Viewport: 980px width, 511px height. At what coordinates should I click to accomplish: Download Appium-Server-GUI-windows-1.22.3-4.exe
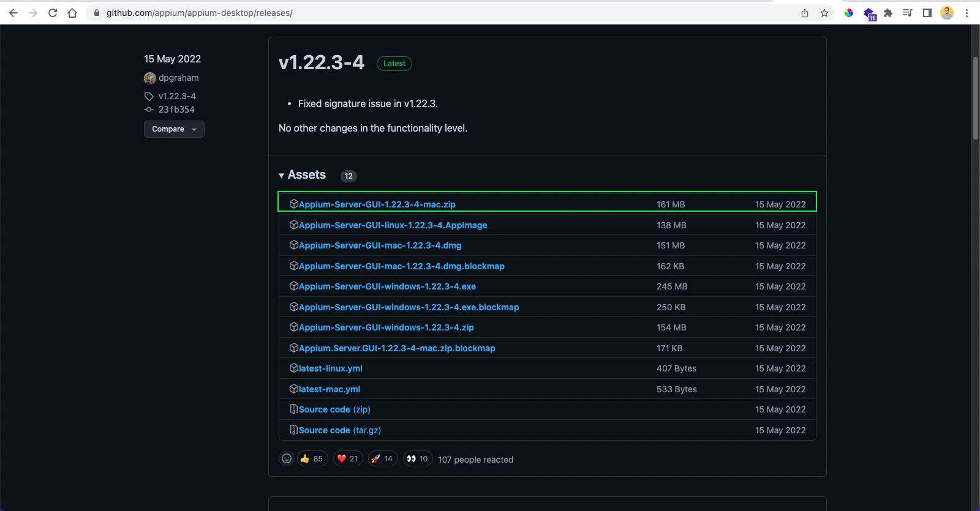387,286
